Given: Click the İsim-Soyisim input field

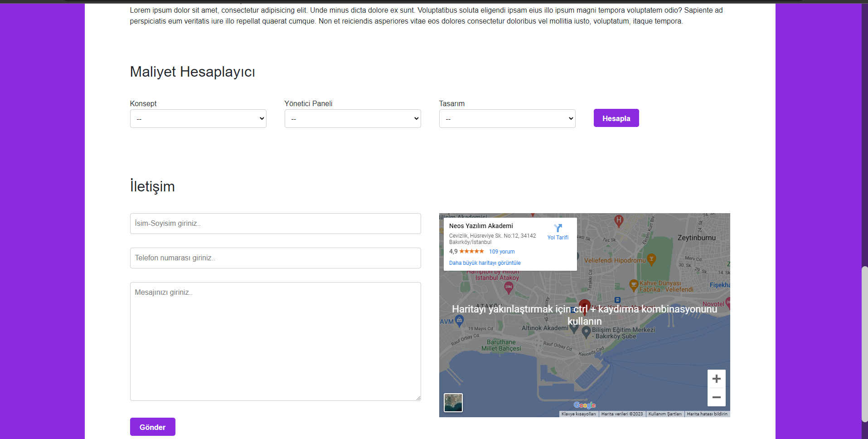Looking at the screenshot, I should [275, 223].
